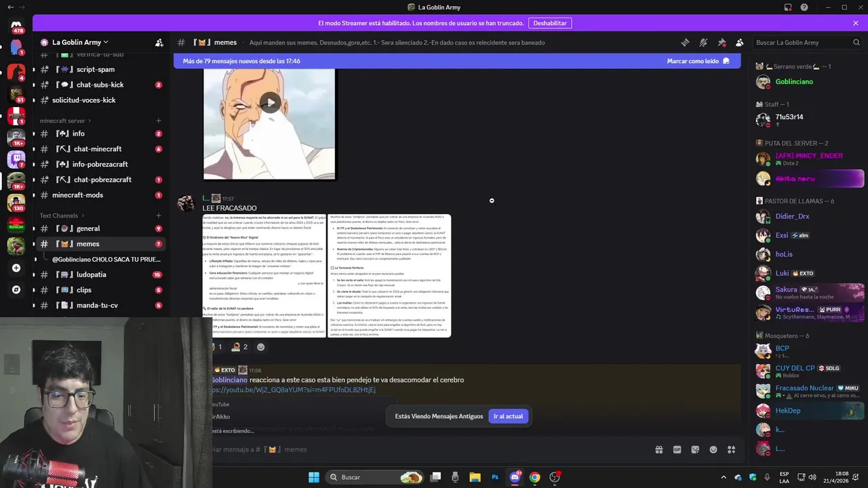Open the chat-minecraft channel
The height and width of the screenshot is (488, 868).
tap(101, 149)
